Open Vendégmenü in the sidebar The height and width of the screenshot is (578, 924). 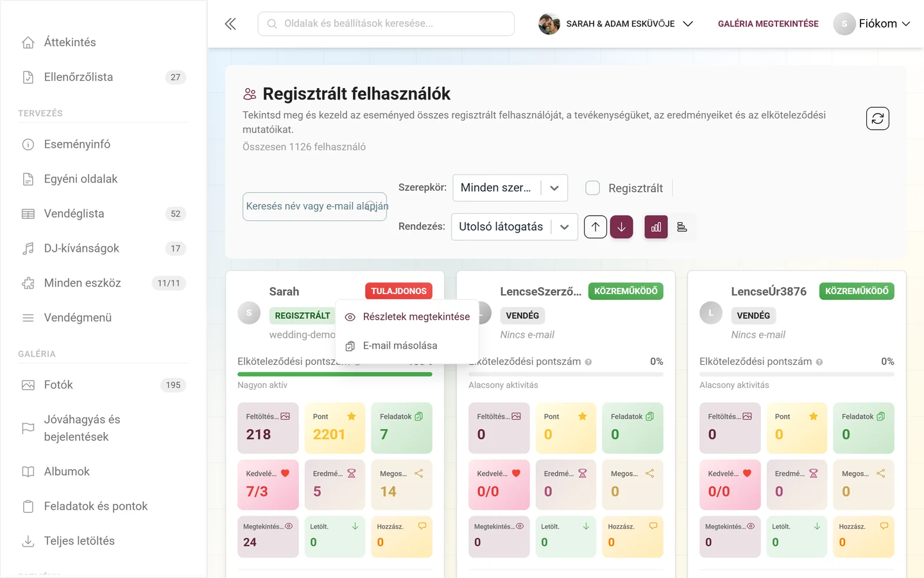point(103,318)
